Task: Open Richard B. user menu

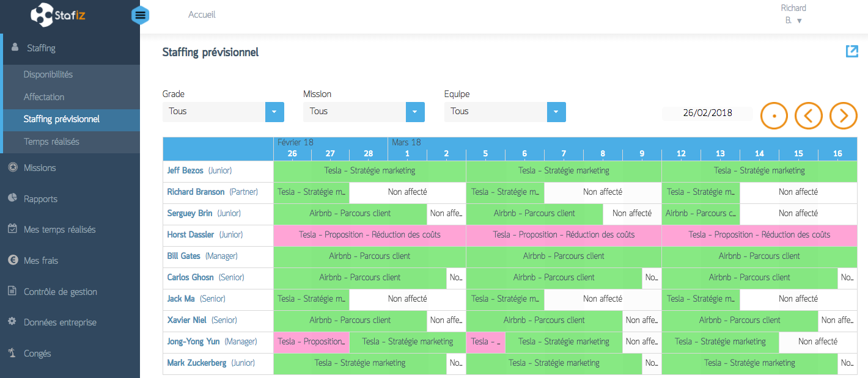Action: coord(793,14)
